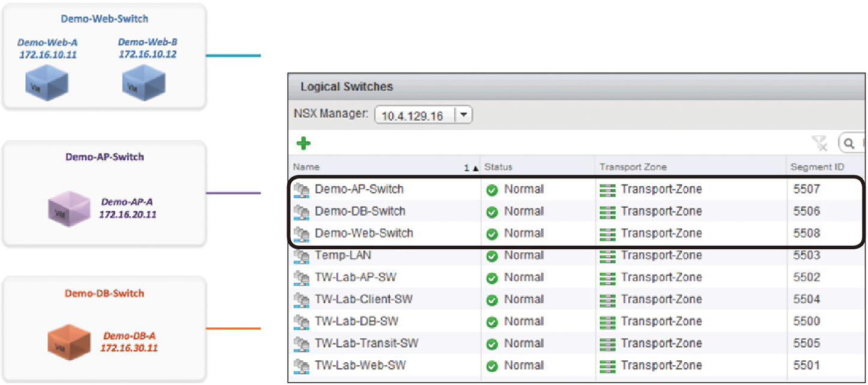Click the transport zone icon in TW-Lab-AP-SW row
868x385 pixels.
[608, 279]
